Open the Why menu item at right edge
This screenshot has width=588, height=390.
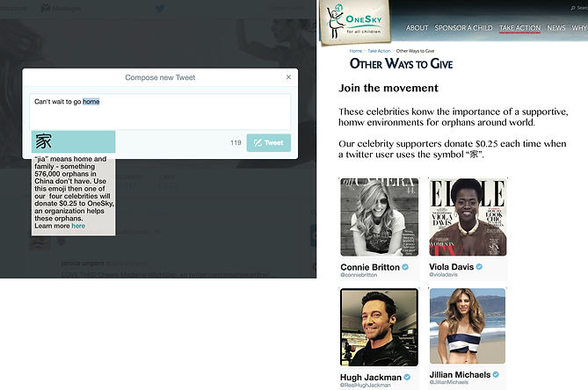tap(579, 28)
